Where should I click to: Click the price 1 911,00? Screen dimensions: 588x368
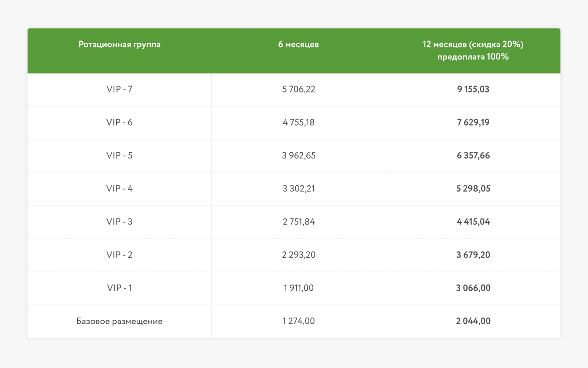coord(299,288)
